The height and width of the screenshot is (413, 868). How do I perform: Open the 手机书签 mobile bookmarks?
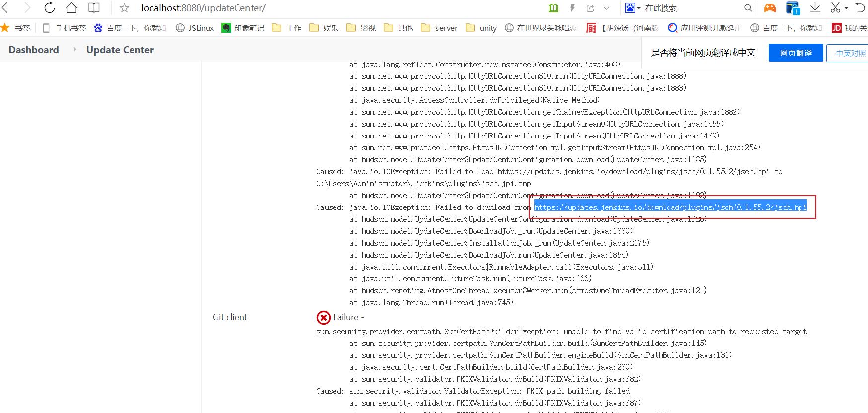tap(65, 28)
